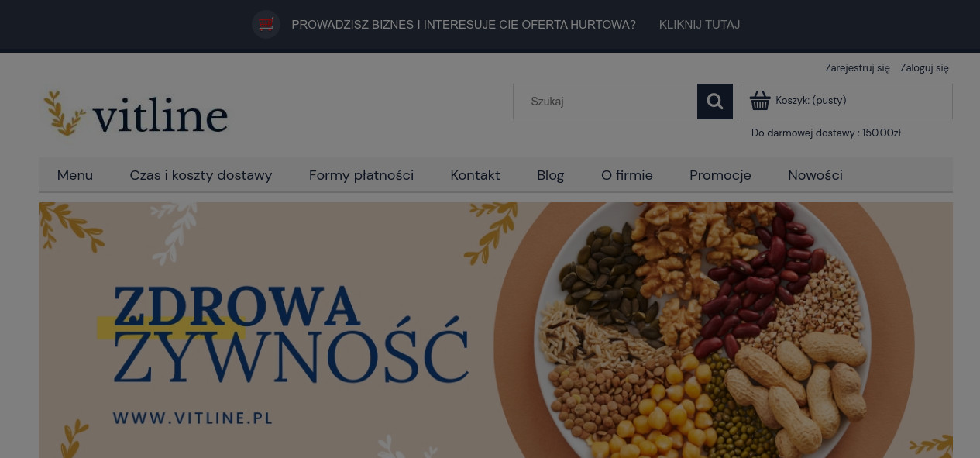Open the O firmie page

point(627,175)
